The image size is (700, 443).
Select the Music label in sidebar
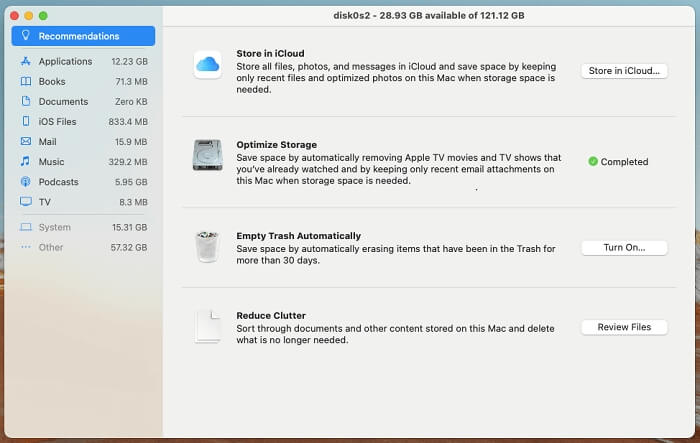click(51, 162)
